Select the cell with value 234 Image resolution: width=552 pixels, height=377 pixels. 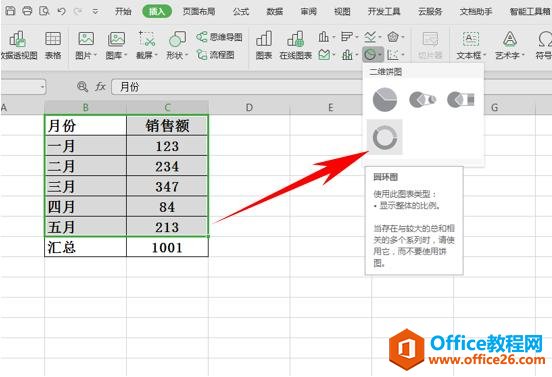tap(167, 166)
